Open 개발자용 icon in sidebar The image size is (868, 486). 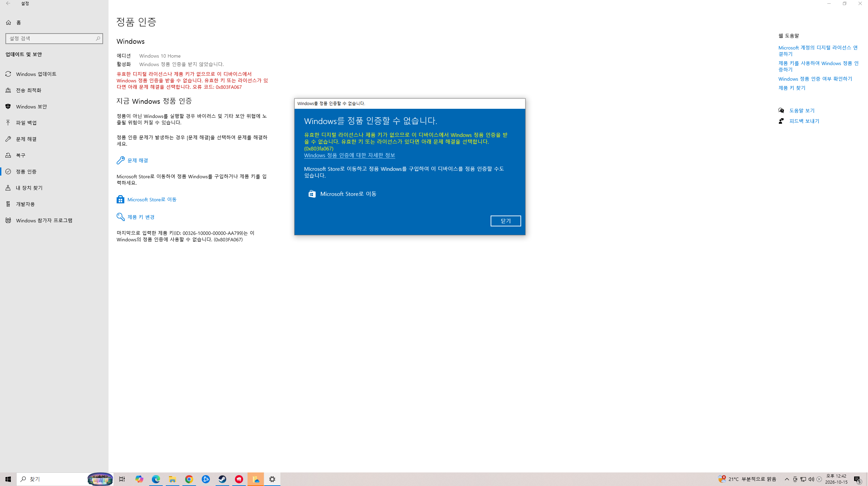click(8, 204)
